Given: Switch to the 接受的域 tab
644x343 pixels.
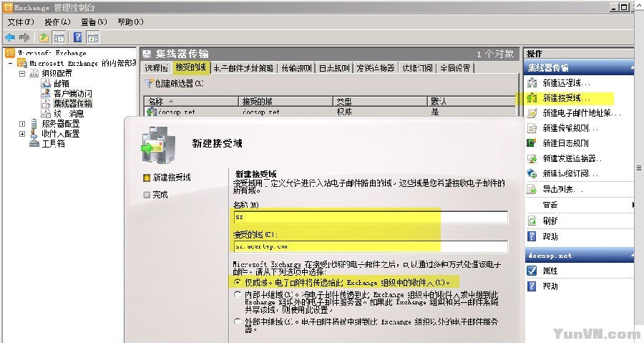Looking at the screenshot, I should (x=190, y=67).
